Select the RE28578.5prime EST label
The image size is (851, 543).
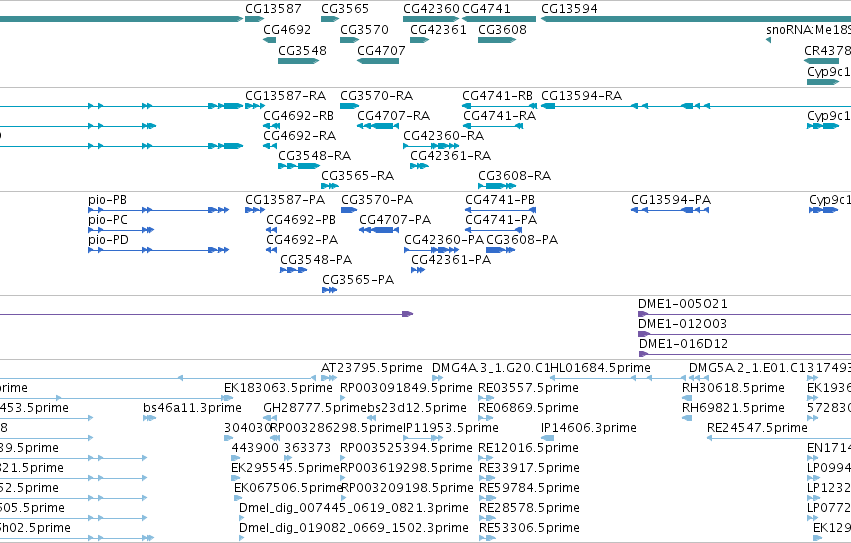tap(529, 508)
